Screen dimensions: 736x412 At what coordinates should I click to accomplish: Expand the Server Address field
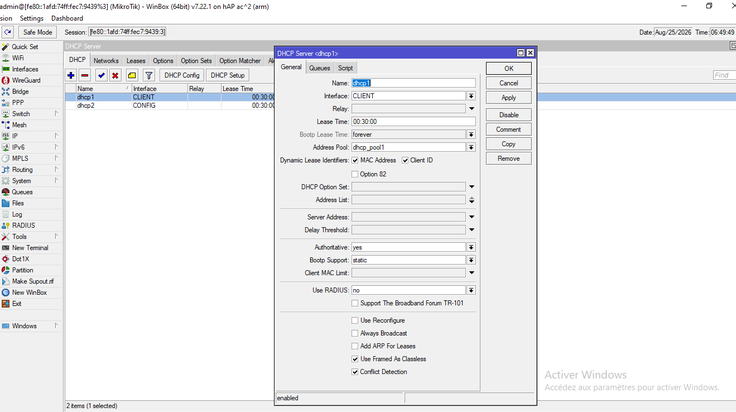tap(471, 217)
